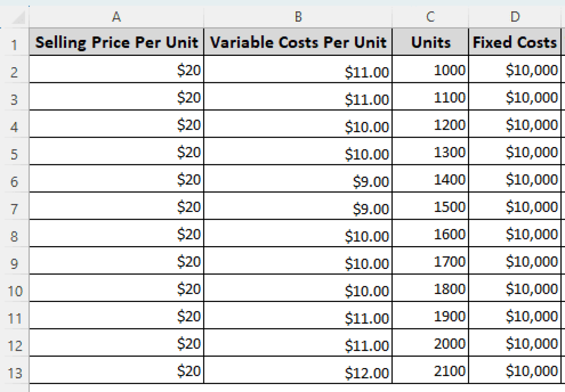Click the Units header cell
Image resolution: width=565 pixels, height=392 pixels.
[x=430, y=42]
